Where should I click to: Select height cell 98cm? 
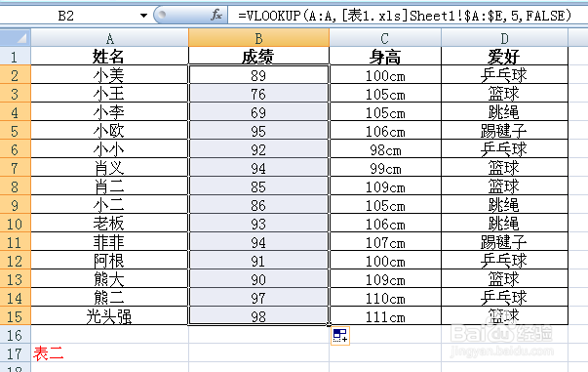[385, 148]
